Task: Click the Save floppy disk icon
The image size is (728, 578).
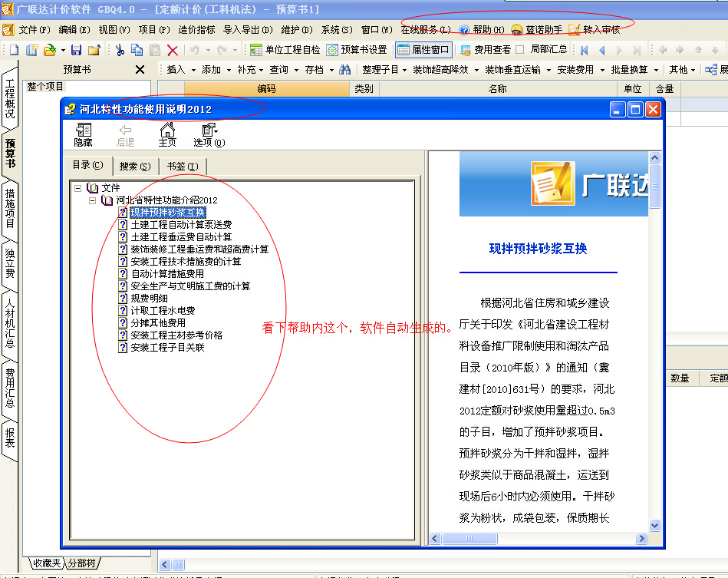Action: [x=77, y=50]
